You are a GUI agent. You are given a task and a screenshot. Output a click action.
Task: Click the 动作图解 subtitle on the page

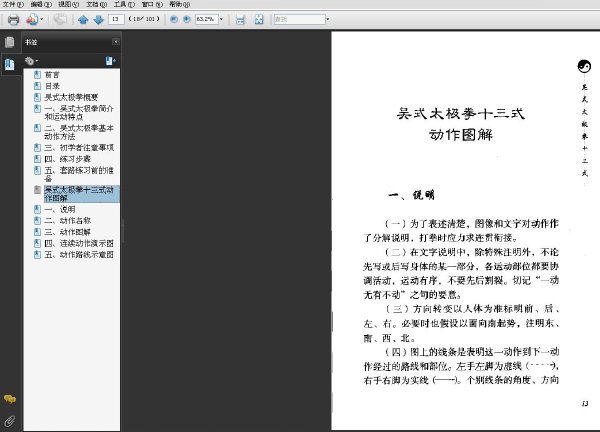(461, 135)
